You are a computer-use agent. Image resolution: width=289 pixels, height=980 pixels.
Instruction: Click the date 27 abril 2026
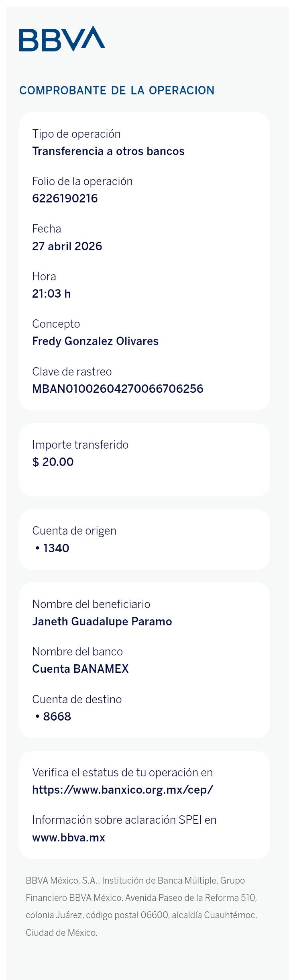coord(67,246)
